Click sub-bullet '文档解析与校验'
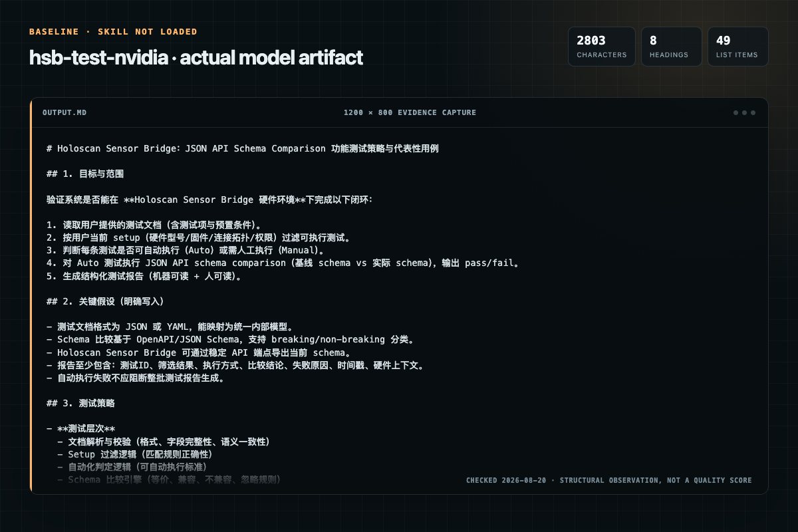The image size is (798, 532). (163, 441)
